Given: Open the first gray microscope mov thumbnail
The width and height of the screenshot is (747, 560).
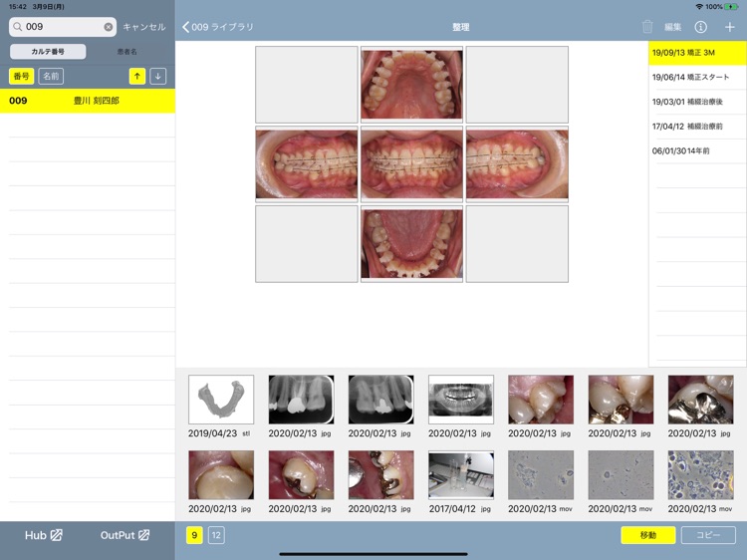Looking at the screenshot, I should [x=541, y=475].
